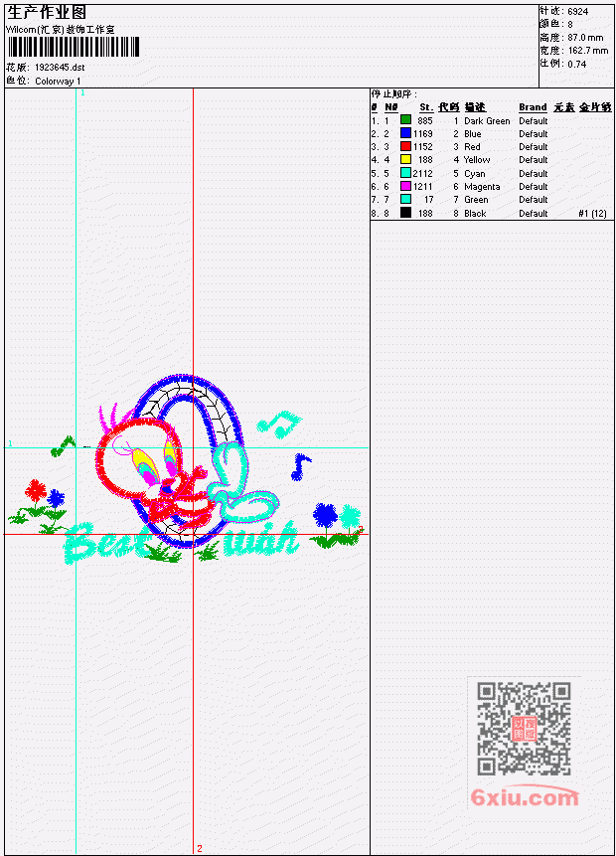Click the stitch count 17 in Green row
This screenshot has height=856, width=616.
pos(429,200)
